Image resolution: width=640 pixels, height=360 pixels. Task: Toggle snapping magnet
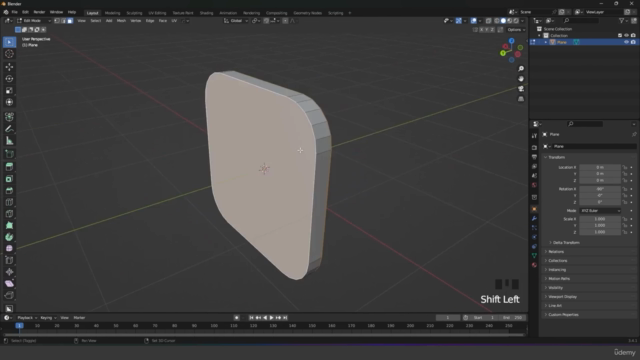tap(266, 21)
